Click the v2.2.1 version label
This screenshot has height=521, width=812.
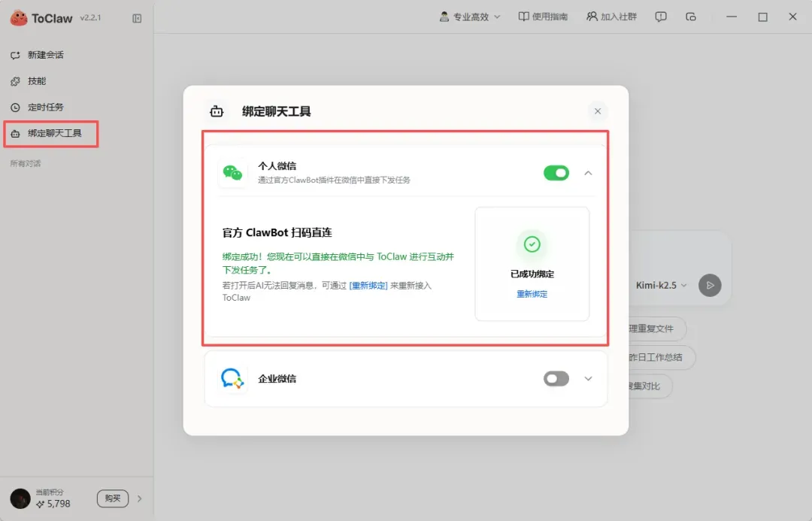click(x=91, y=17)
